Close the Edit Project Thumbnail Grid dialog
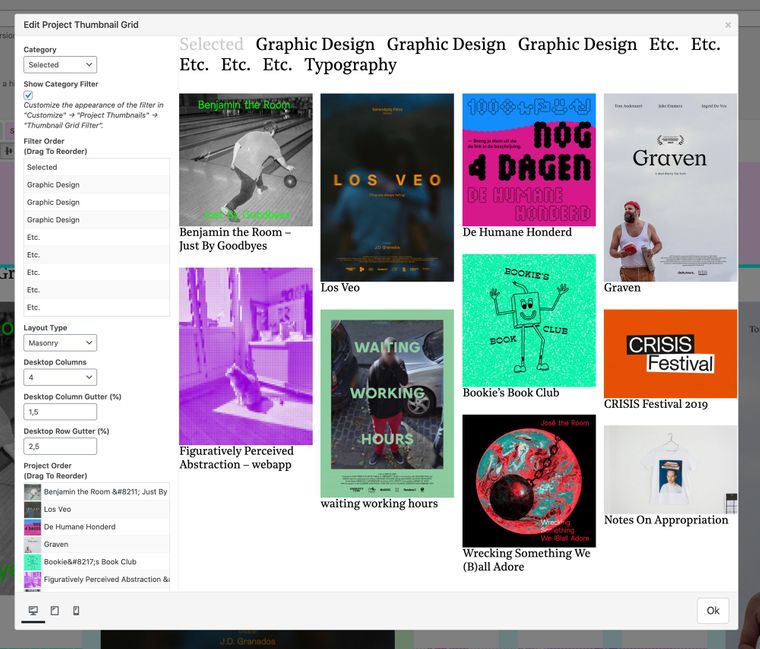Image resolution: width=760 pixels, height=649 pixels. [x=728, y=25]
